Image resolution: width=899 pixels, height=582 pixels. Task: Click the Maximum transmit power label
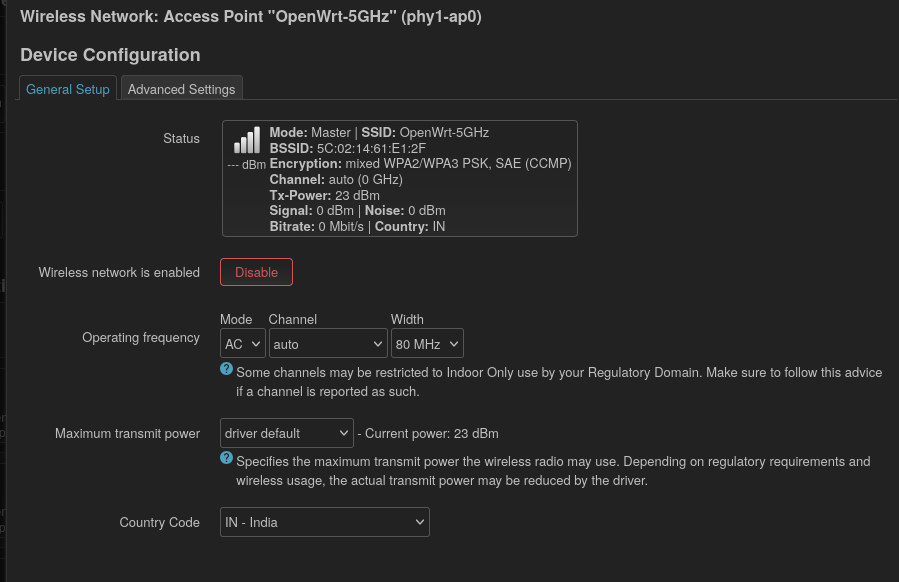coord(127,434)
